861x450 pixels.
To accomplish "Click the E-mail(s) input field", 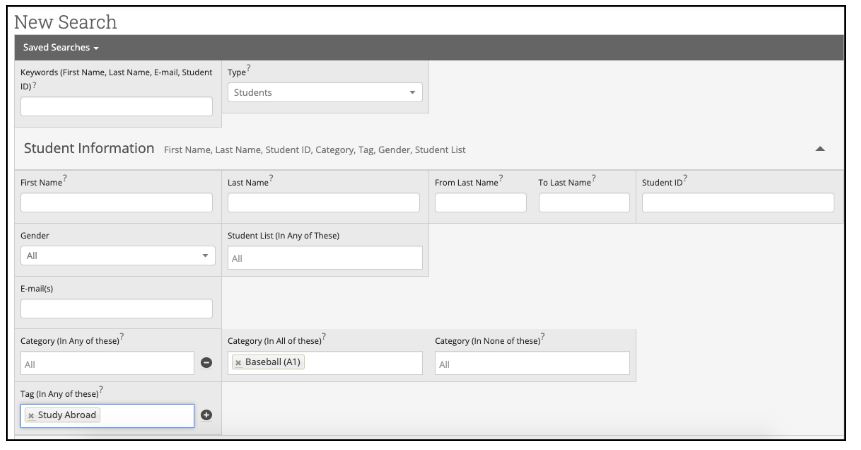I will [x=116, y=308].
